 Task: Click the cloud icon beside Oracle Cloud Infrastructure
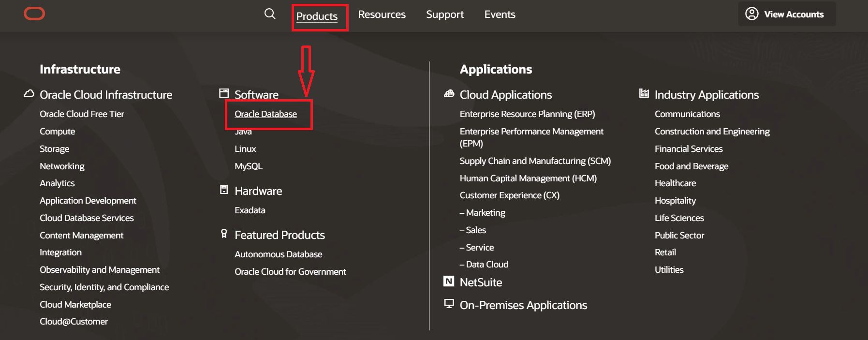[29, 93]
